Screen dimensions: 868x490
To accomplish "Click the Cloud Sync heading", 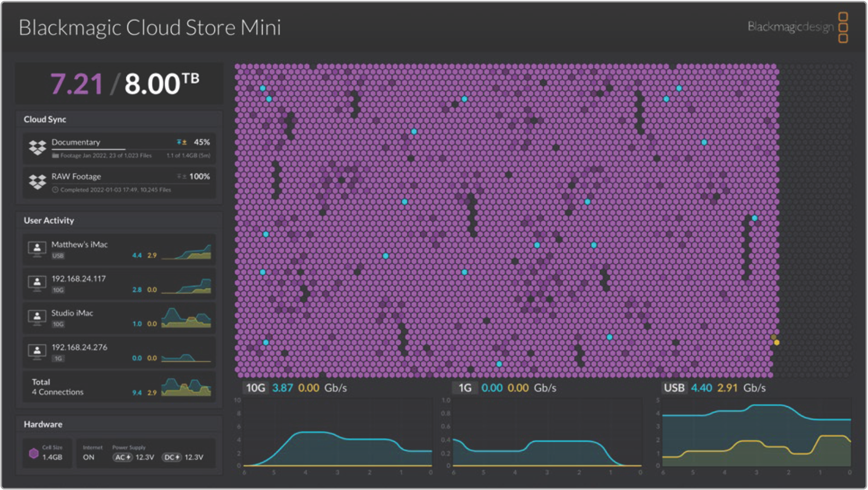I will [45, 119].
